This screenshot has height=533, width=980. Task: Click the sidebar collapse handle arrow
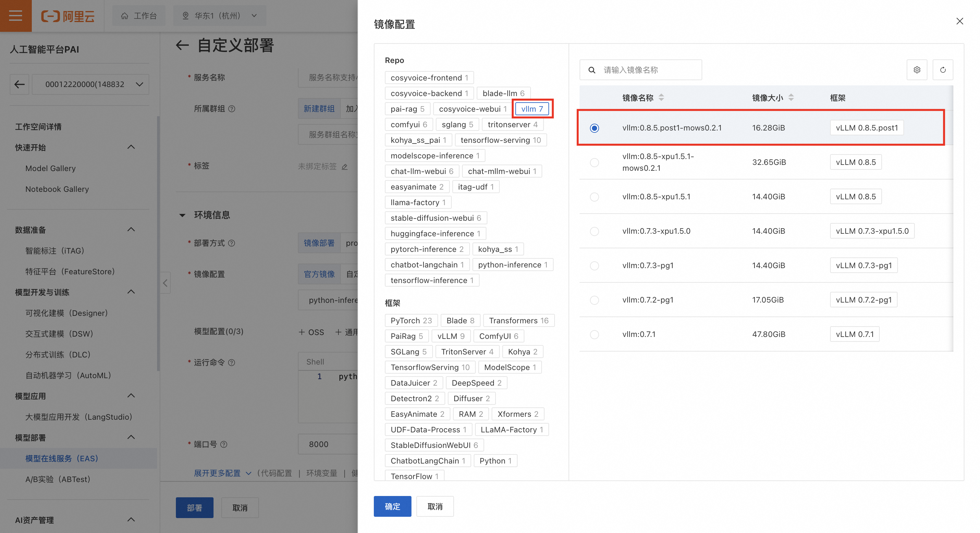165,283
